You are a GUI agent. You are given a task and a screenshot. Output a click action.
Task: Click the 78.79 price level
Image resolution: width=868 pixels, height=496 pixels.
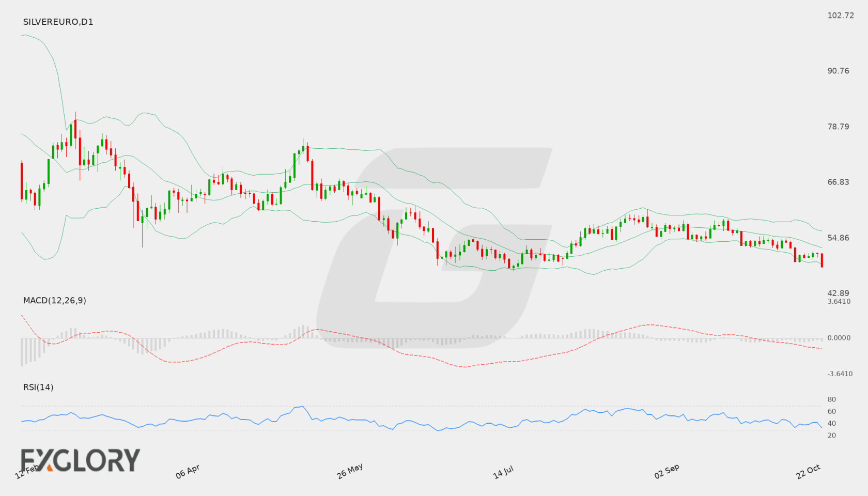[838, 127]
